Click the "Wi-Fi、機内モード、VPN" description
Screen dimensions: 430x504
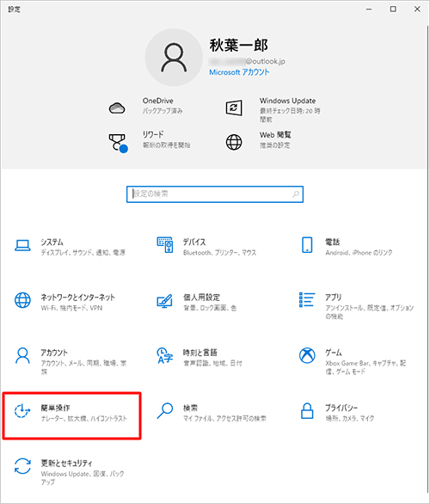pyautogui.click(x=71, y=308)
